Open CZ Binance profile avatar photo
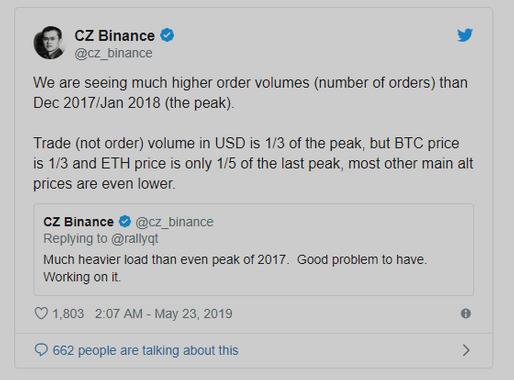The height and width of the screenshot is (380, 514). pyautogui.click(x=50, y=43)
